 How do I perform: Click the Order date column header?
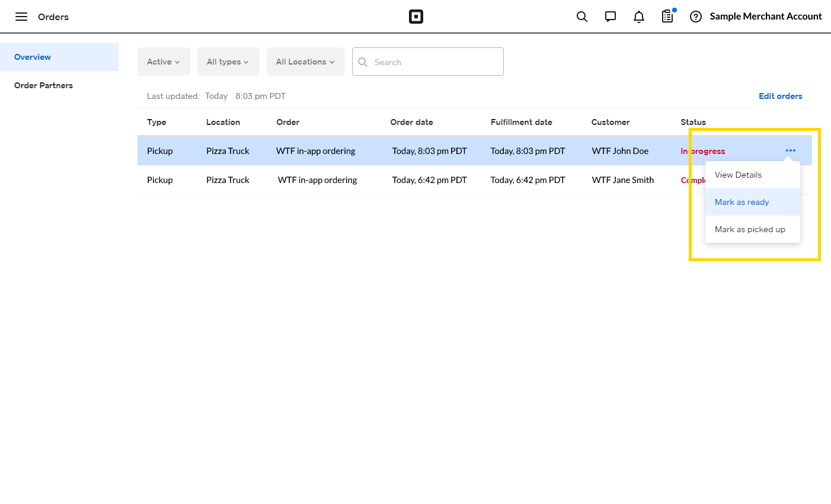pyautogui.click(x=411, y=122)
